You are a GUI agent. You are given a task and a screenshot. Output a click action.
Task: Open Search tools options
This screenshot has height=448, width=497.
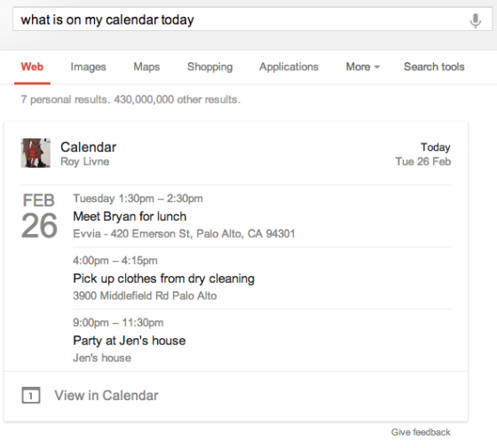coord(434,67)
